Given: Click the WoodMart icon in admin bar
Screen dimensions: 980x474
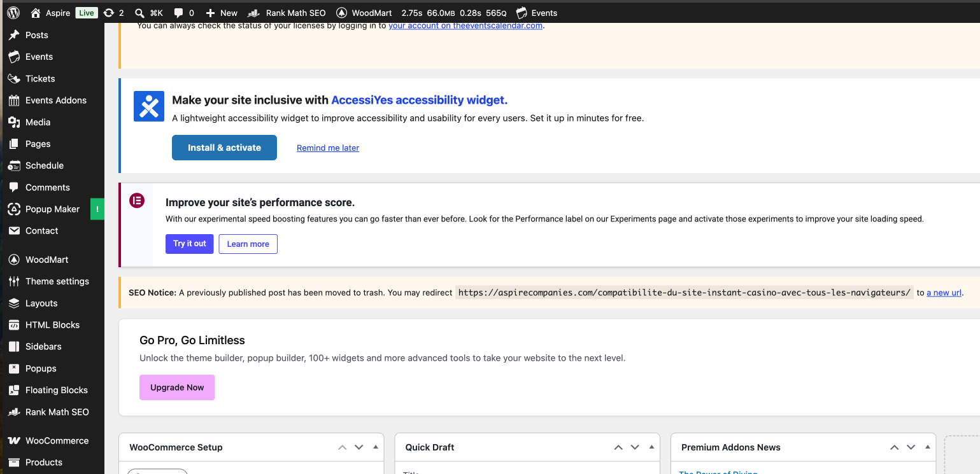Looking at the screenshot, I should (341, 13).
